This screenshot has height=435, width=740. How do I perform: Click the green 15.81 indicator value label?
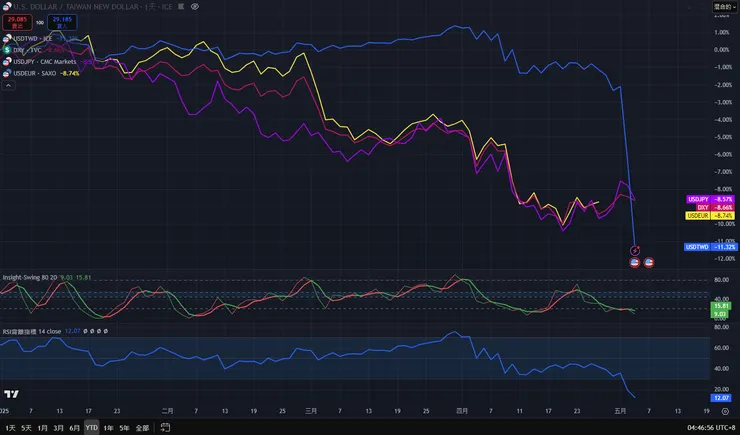point(720,306)
